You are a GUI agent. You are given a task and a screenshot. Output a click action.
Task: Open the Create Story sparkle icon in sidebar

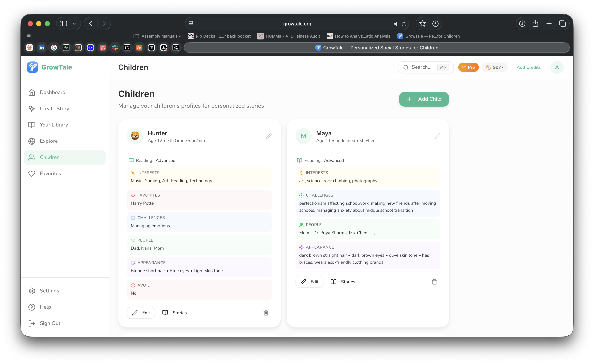pos(32,109)
